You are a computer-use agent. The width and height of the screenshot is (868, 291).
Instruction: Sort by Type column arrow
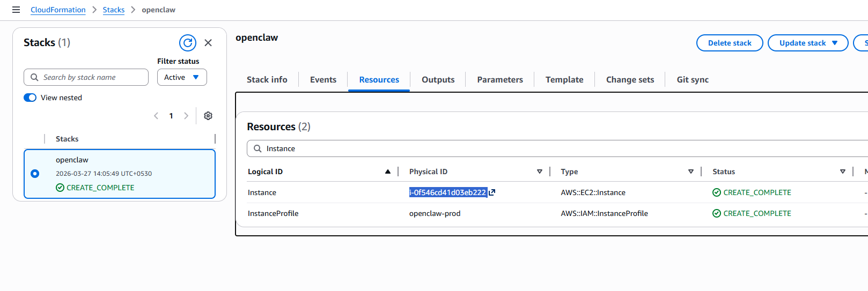(x=690, y=171)
